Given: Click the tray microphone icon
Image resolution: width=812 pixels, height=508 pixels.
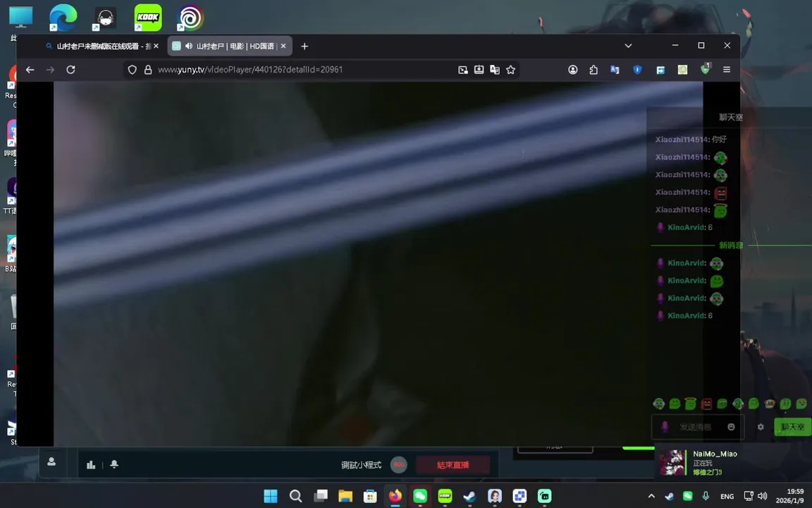Looking at the screenshot, I should 706,496.
